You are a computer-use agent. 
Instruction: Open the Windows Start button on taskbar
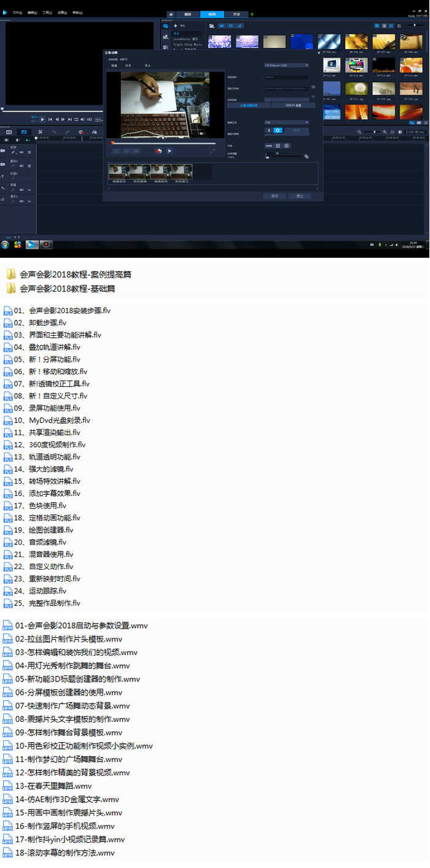coord(6,244)
